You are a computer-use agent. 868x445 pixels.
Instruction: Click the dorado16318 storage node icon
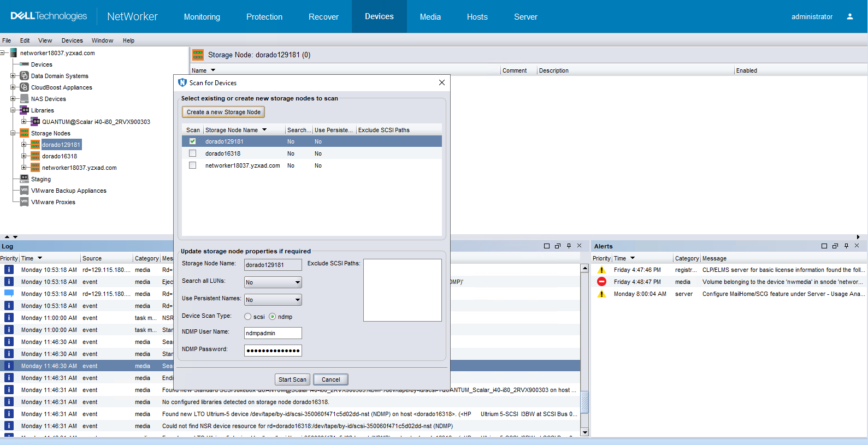tap(35, 156)
